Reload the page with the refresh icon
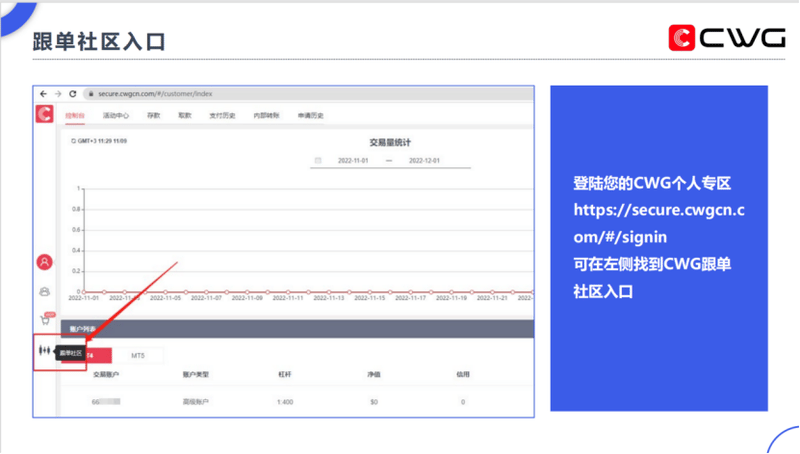 (72, 94)
